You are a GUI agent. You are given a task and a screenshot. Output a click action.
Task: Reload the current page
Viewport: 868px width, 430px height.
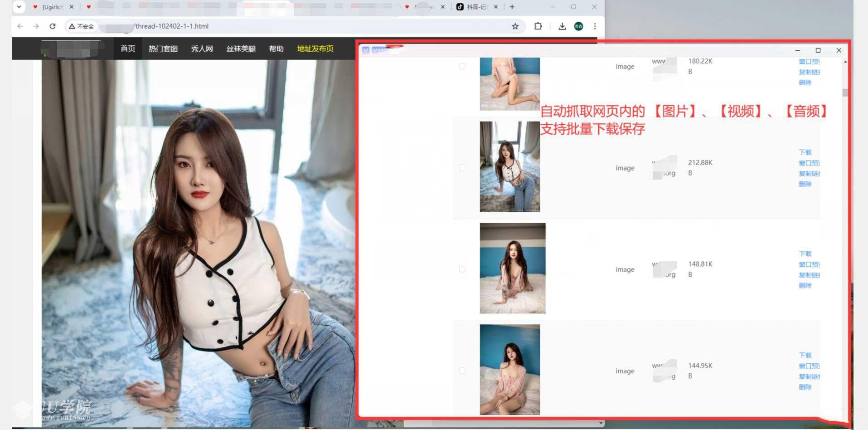click(x=53, y=26)
